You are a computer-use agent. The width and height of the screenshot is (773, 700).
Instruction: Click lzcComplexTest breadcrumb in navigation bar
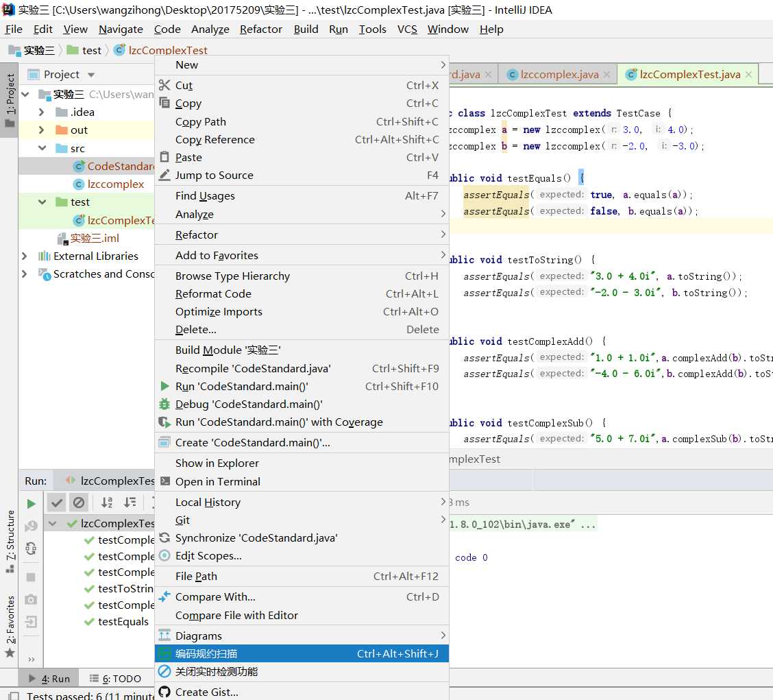tap(161, 50)
